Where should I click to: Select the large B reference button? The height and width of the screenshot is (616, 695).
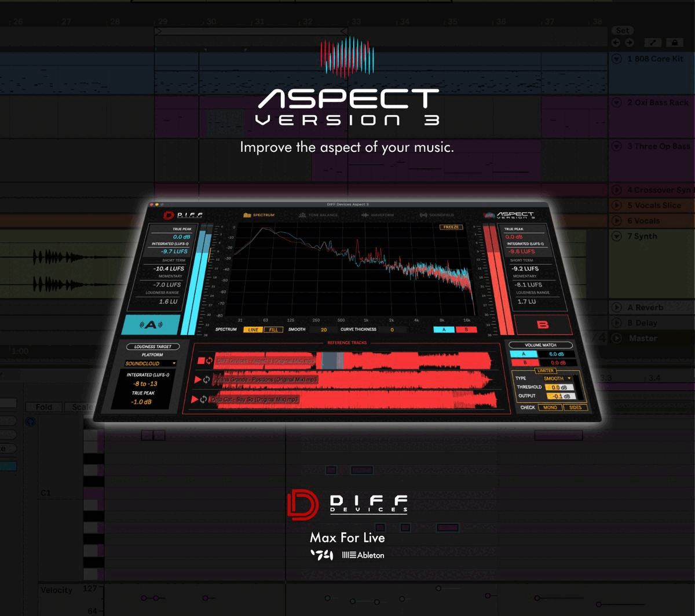click(x=543, y=325)
